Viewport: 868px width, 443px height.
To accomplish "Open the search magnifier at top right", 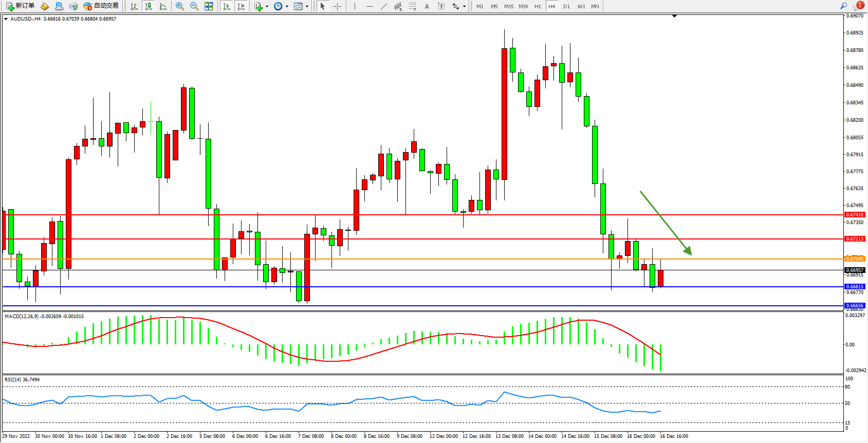I will click(843, 6).
